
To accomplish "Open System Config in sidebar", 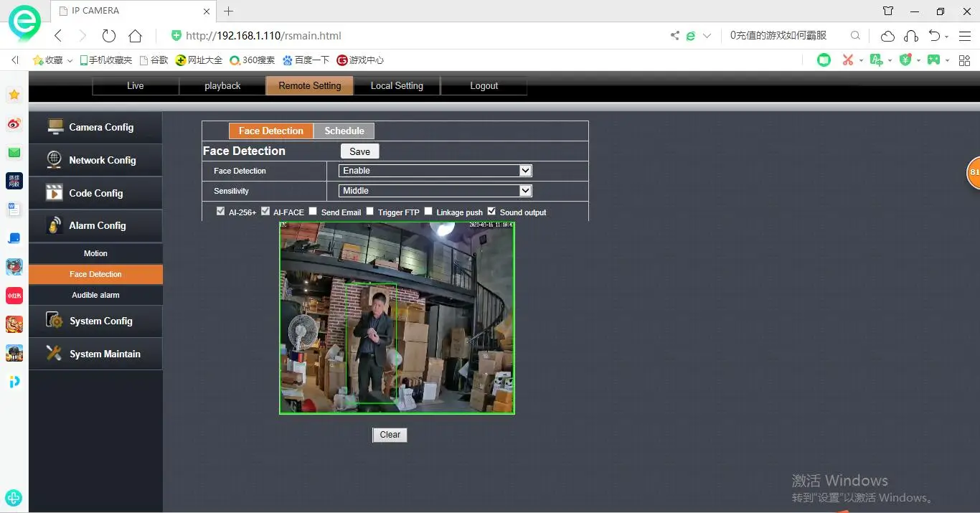I will click(95, 321).
